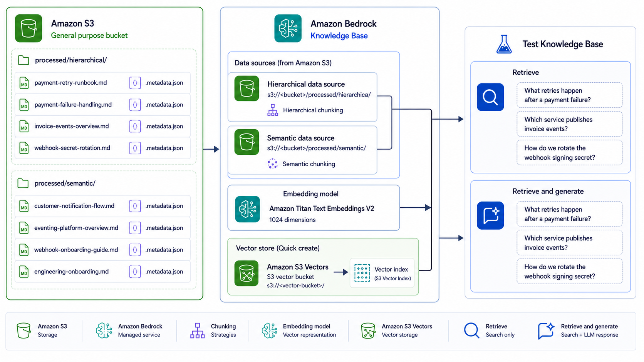Viewport: 644px width, 362px height.
Task: Click the (S3 Vector Index) caption
Action: [392, 279]
